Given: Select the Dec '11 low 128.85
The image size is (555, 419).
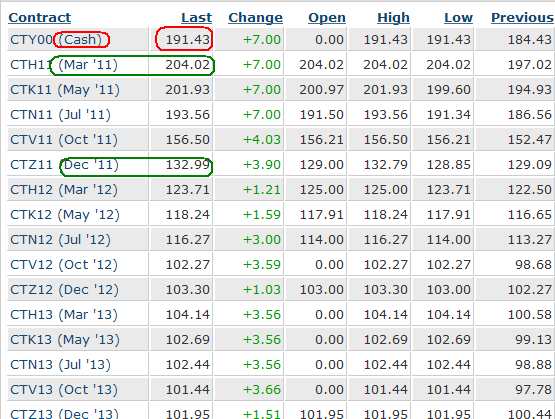Looking at the screenshot, I should (x=448, y=165).
